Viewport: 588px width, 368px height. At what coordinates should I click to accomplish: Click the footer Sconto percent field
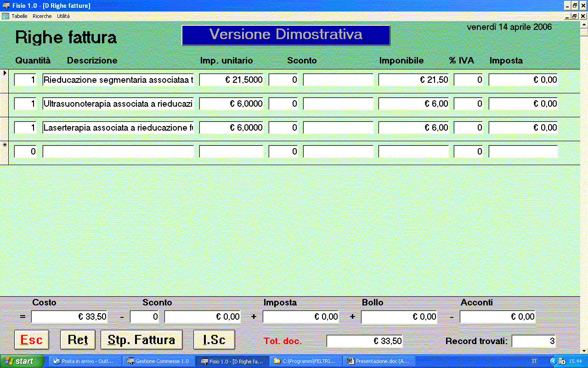pos(144,317)
